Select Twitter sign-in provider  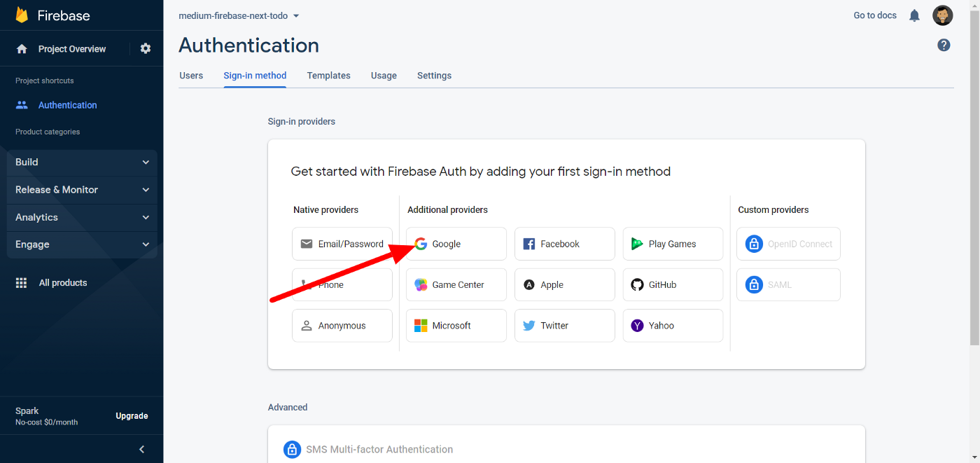[x=564, y=326]
